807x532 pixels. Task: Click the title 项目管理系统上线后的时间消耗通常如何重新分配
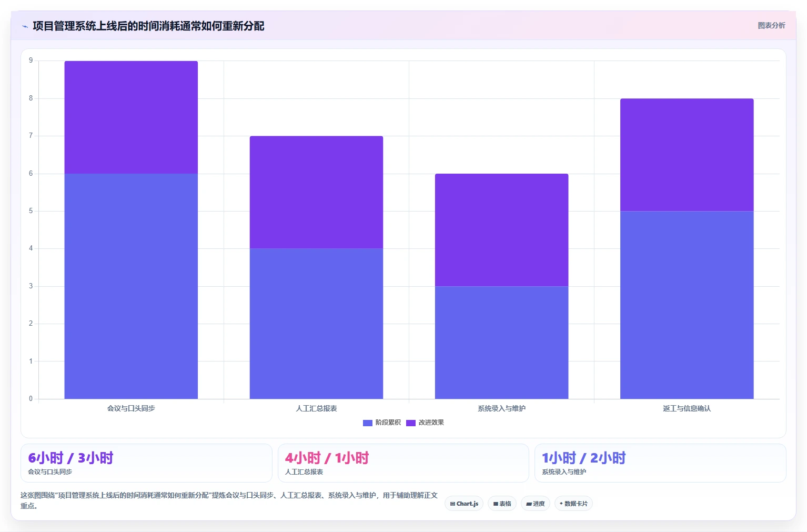tap(148, 26)
